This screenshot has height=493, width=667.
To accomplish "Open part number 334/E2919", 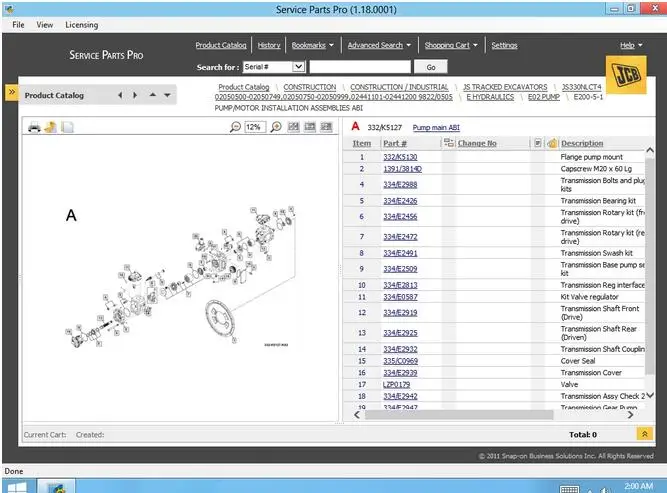I will [x=400, y=313].
